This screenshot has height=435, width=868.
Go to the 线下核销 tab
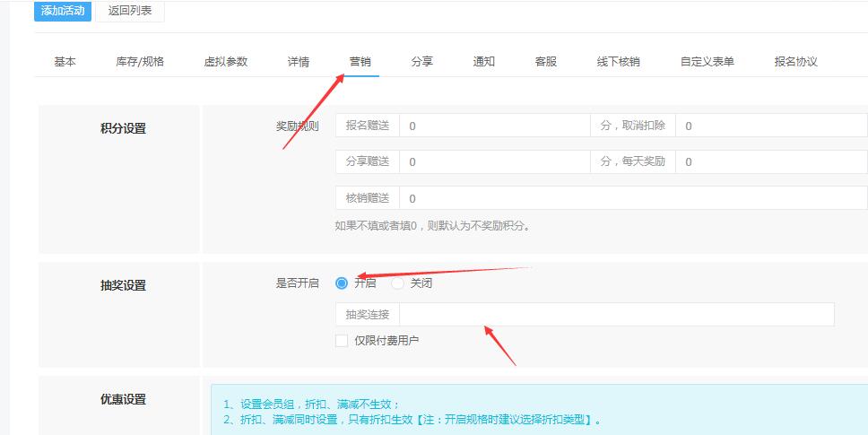click(618, 62)
